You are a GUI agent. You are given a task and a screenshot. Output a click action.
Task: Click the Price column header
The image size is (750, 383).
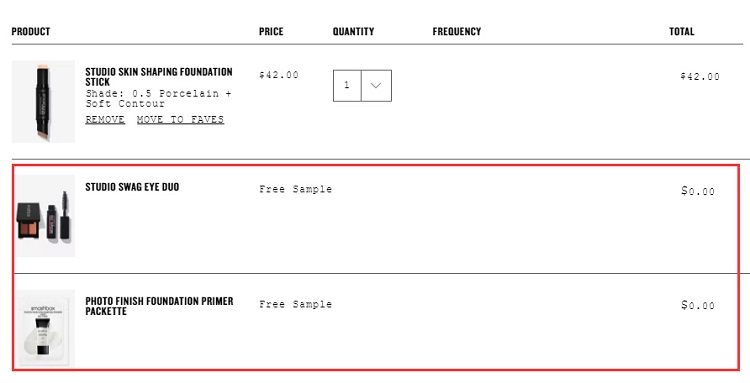(x=271, y=32)
